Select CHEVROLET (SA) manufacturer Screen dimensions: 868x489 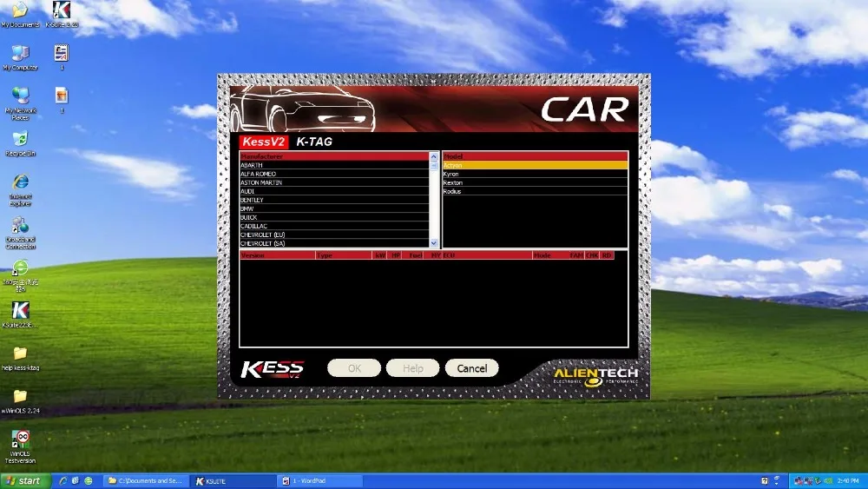click(334, 244)
